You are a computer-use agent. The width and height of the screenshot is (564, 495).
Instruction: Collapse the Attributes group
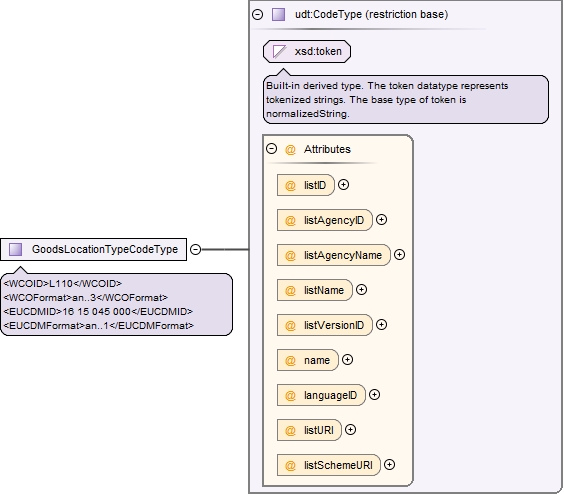[x=272, y=149]
